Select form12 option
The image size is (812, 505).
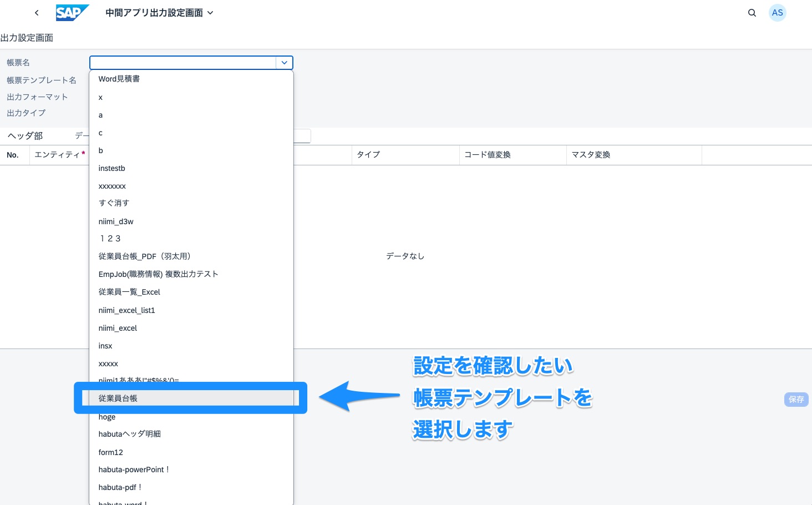click(x=191, y=452)
